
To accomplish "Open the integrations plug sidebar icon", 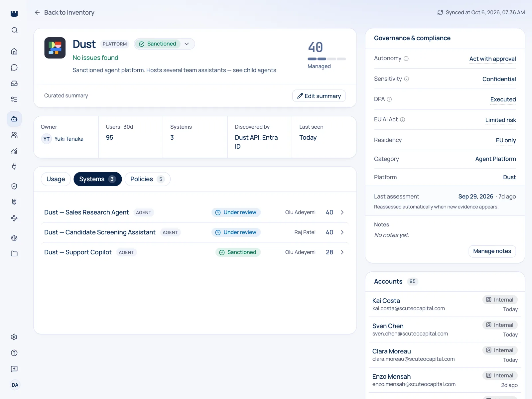I will point(14,167).
